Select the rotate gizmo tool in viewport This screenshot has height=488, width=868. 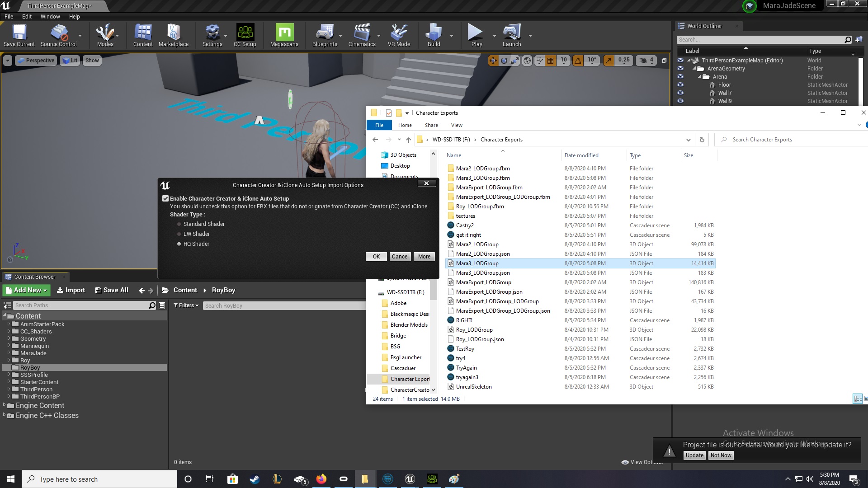click(x=504, y=60)
